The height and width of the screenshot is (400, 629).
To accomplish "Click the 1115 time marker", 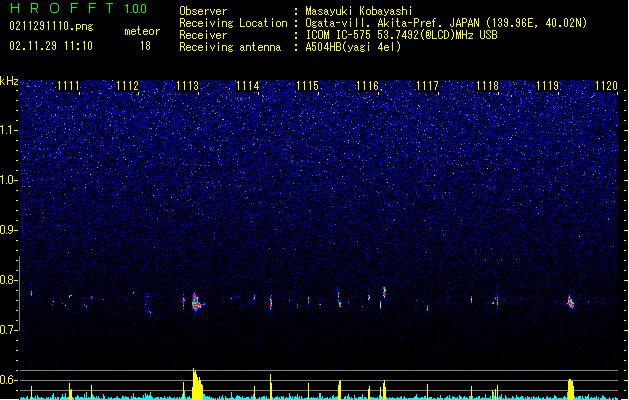I will point(307,86).
